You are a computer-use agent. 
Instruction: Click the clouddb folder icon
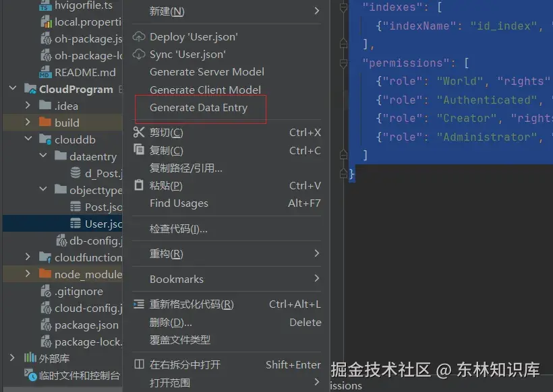45,139
